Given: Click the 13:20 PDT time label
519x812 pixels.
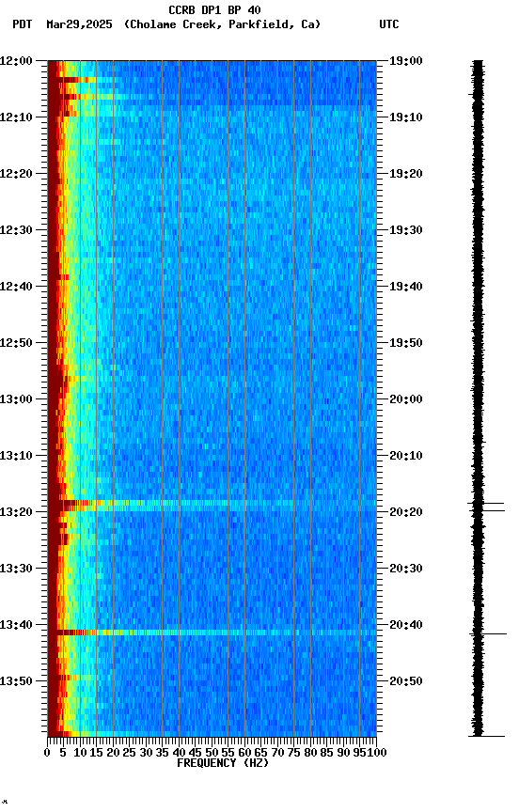Looking at the screenshot, I should (16, 513).
